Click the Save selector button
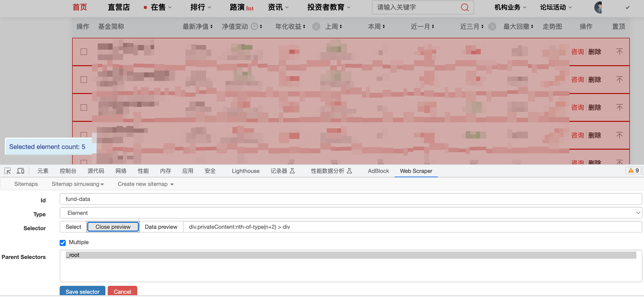Image resolution: width=644 pixels, height=297 pixels. [x=82, y=291]
